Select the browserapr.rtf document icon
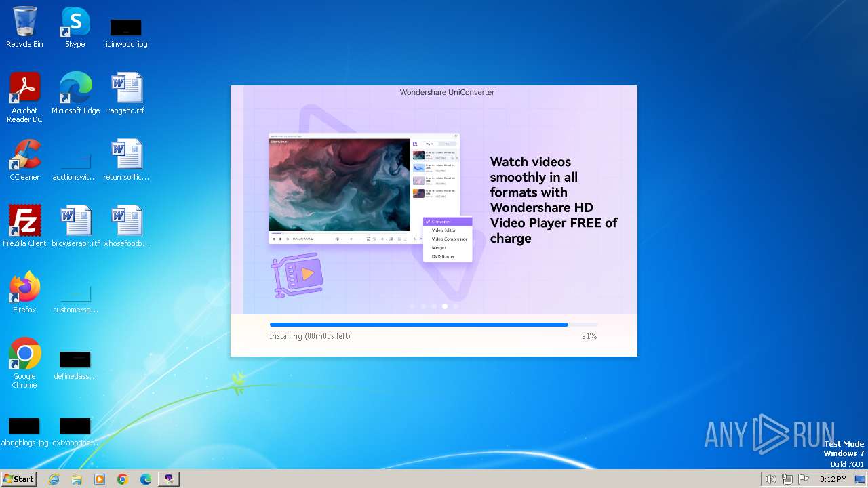Viewport: 868px width, 488px height. tap(75, 226)
